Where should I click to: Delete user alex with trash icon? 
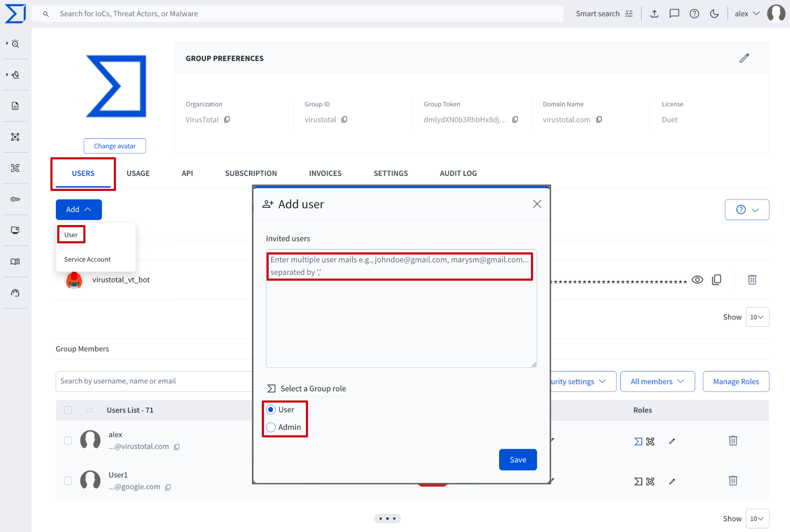733,441
